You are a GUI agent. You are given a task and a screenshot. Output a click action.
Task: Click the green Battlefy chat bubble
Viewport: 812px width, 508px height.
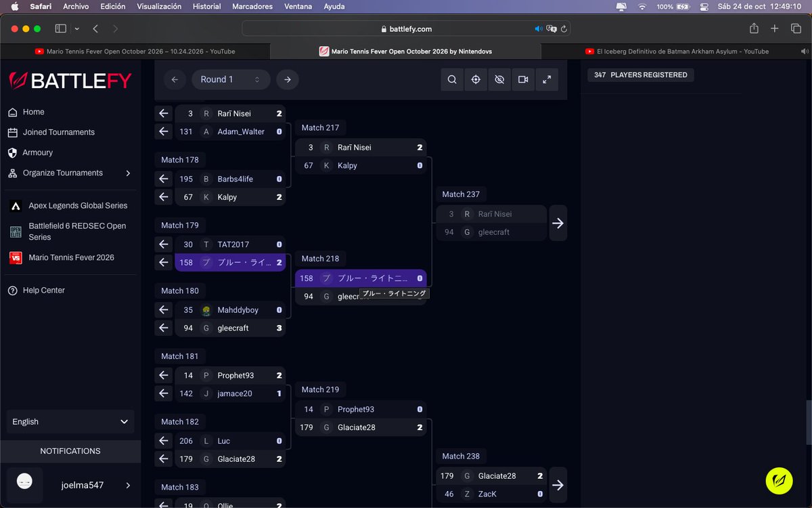pos(779,481)
